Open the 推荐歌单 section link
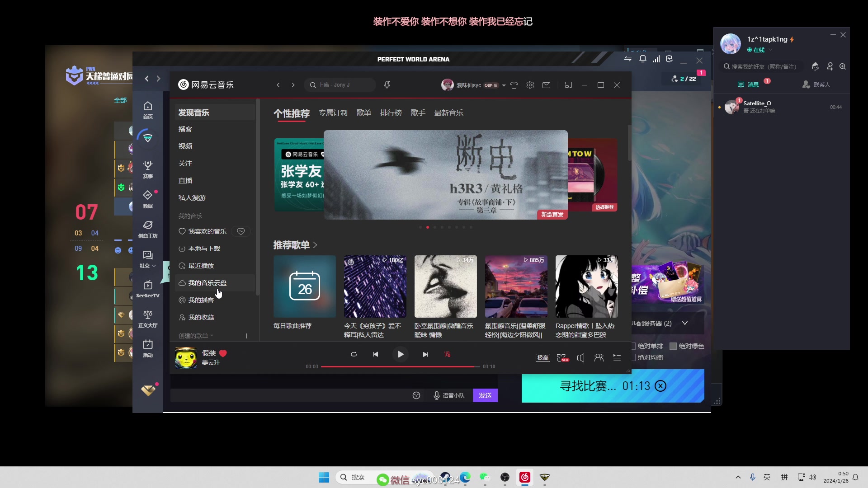This screenshot has width=868, height=488. point(295,245)
